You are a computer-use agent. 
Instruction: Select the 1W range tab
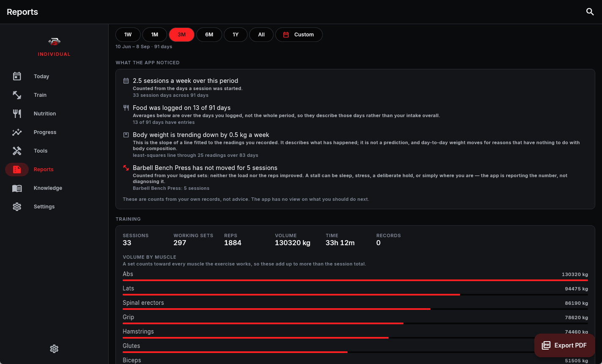128,35
